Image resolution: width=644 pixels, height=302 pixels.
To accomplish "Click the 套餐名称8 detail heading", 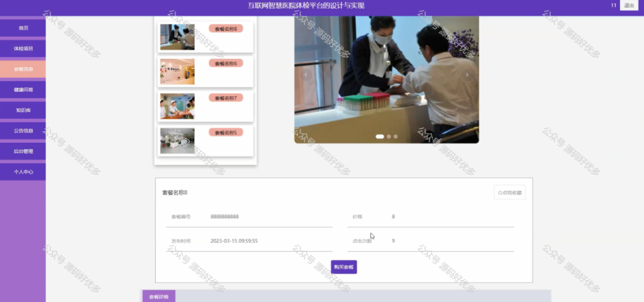I will 175,193.
